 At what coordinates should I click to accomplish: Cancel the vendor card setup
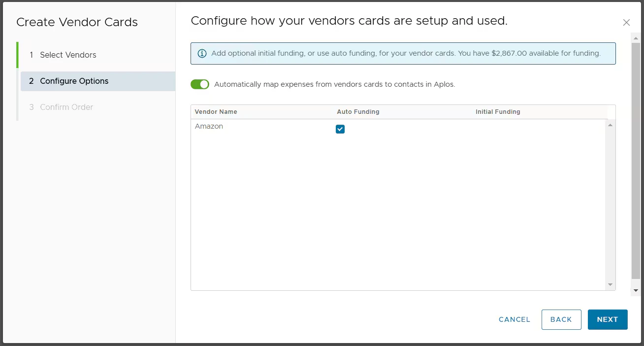click(514, 319)
